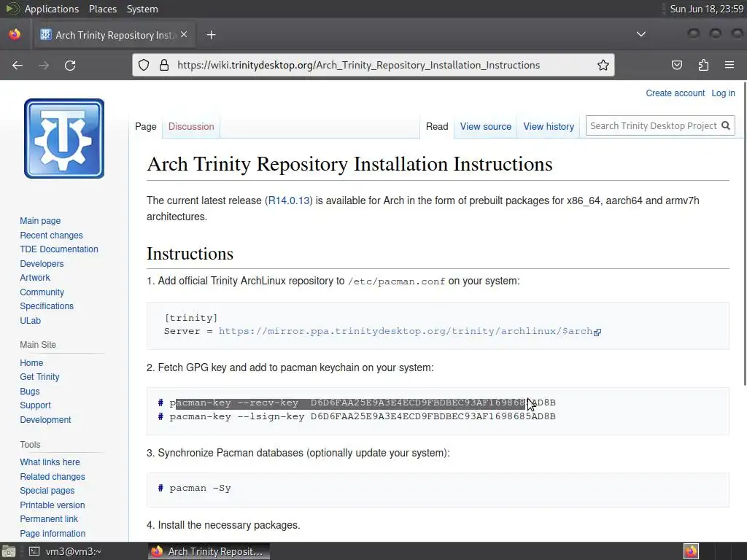Click the Instructions section heading
This screenshot has height=560, width=747.
click(x=190, y=254)
